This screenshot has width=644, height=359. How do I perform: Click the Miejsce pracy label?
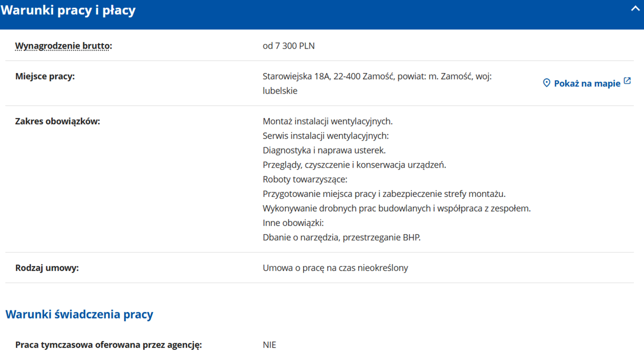[45, 76]
